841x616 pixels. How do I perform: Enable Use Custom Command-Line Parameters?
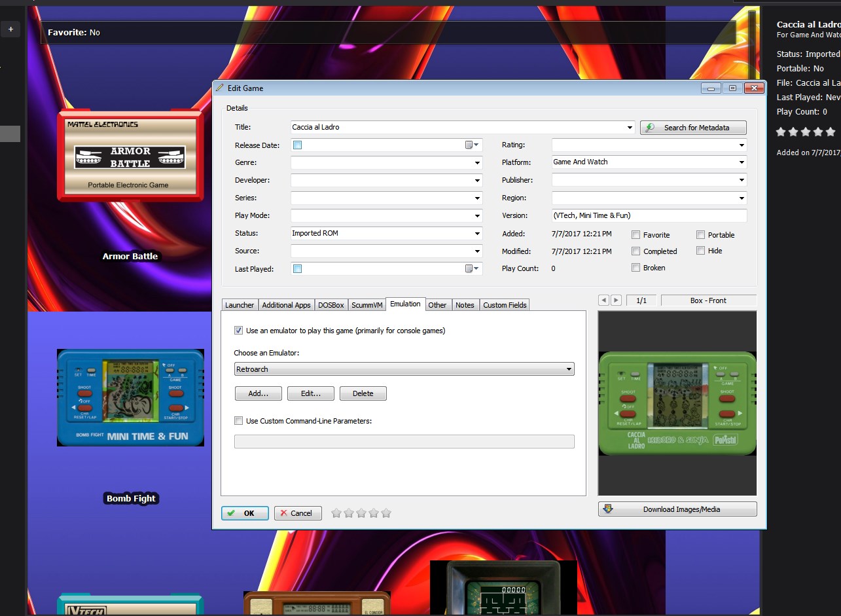pos(238,421)
